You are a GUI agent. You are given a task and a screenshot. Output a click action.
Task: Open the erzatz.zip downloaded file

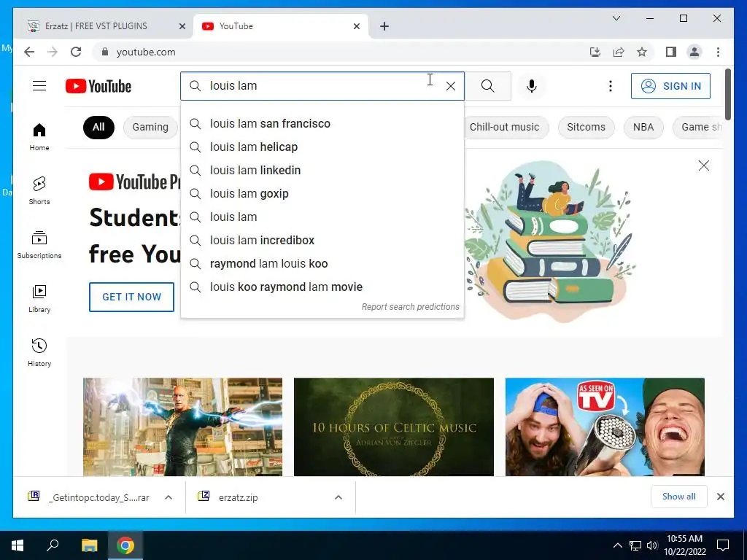coord(239,497)
